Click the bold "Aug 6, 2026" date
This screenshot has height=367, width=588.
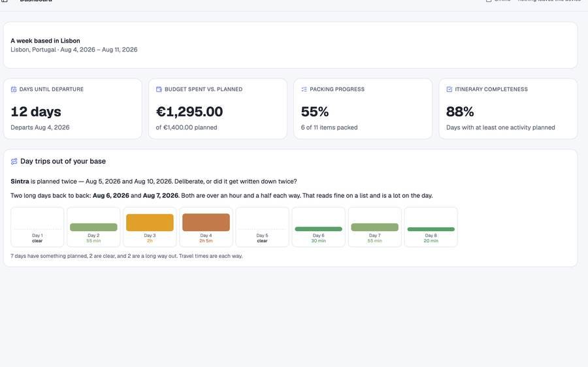(x=111, y=196)
